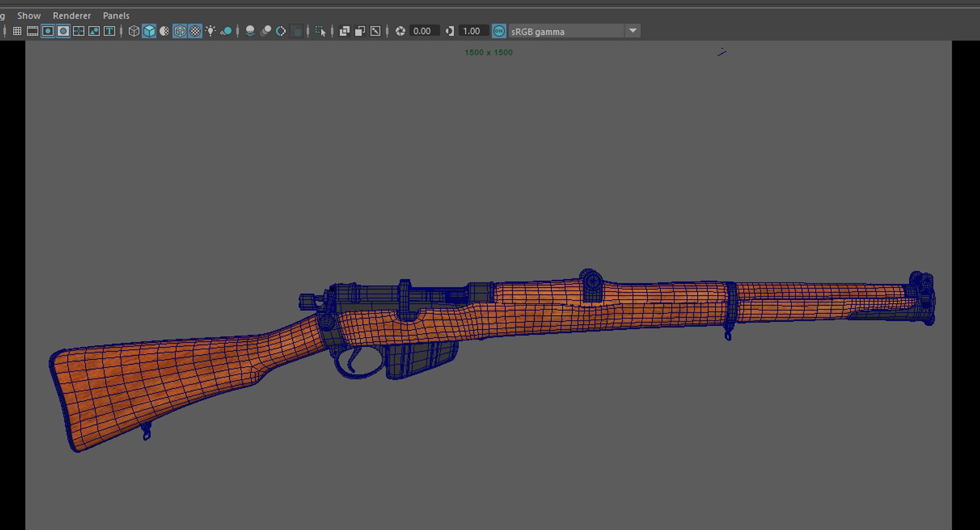Turn off the active Gate Mask button

tap(63, 31)
